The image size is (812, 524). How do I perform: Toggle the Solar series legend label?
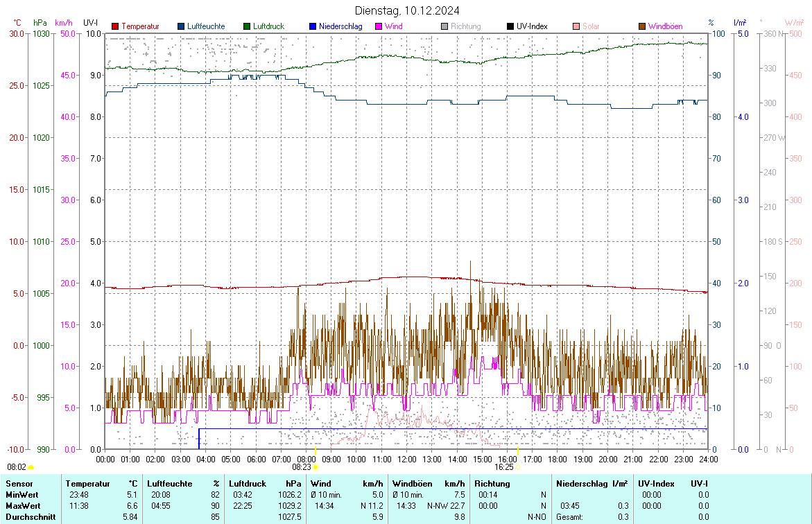click(591, 26)
